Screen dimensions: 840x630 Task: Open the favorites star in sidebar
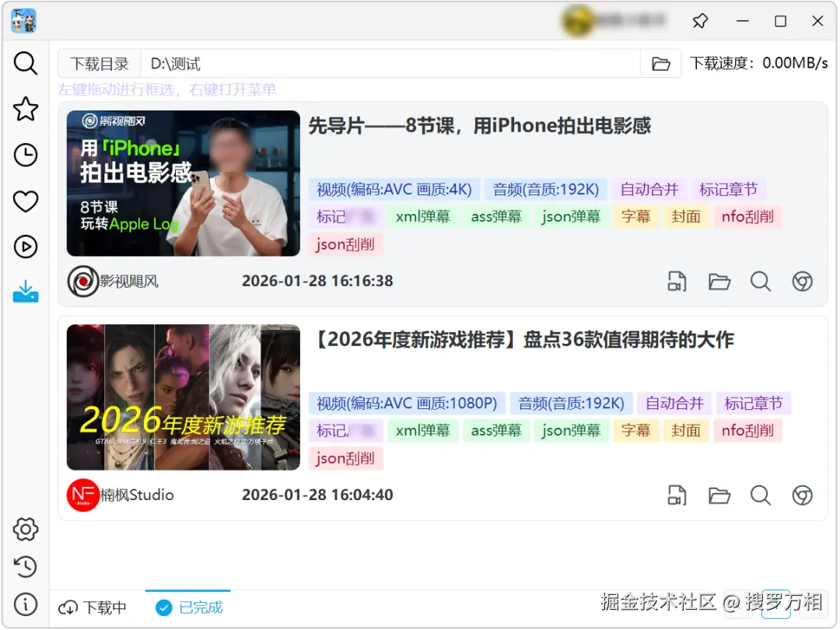click(x=25, y=110)
